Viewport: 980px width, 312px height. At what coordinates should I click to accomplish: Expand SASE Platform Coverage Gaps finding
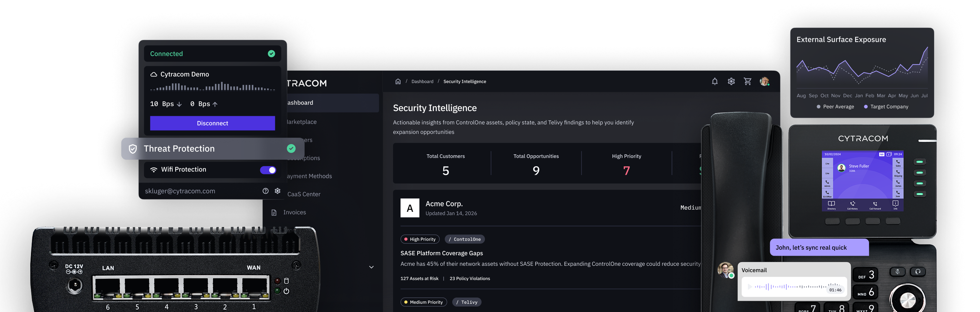point(441,253)
